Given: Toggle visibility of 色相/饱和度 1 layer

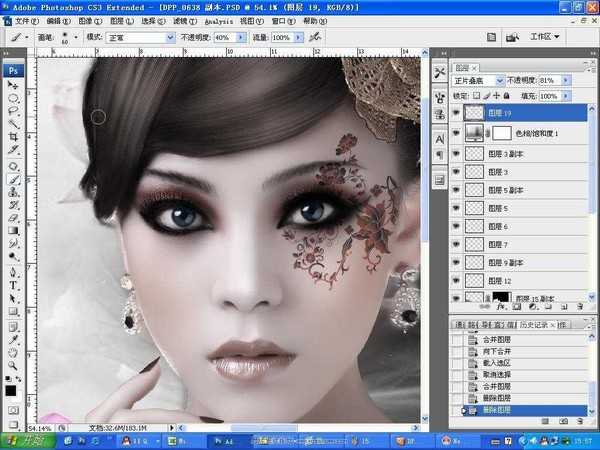Looking at the screenshot, I should 458,133.
